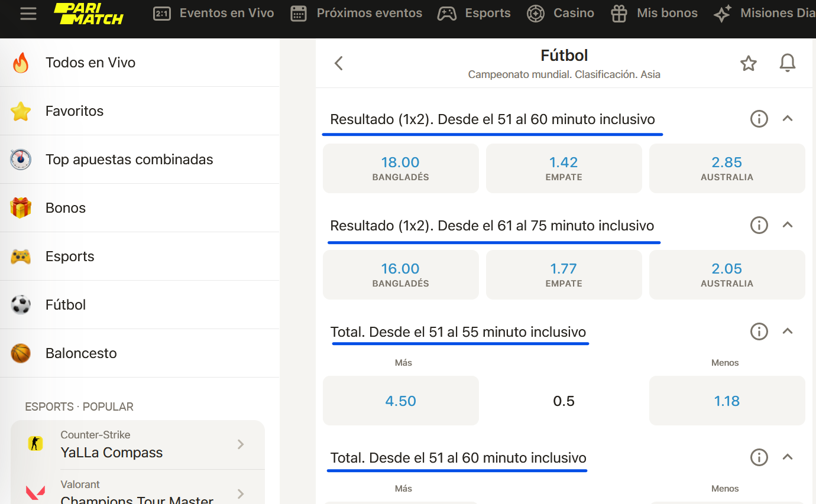
Task: Open Esports in the left sidebar
Action: (x=140, y=256)
